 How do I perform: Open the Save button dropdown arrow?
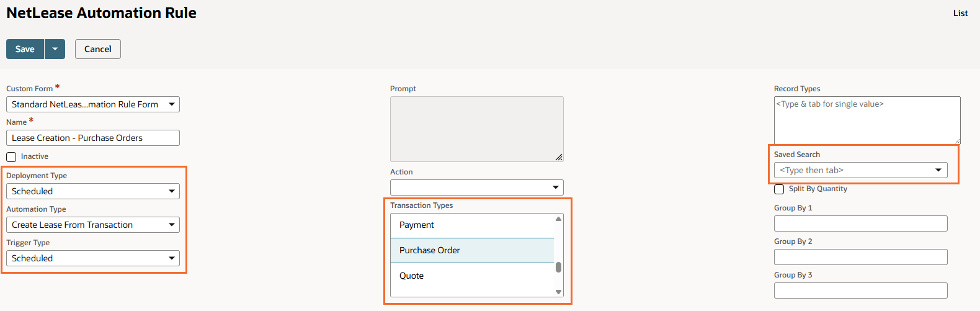[55, 49]
